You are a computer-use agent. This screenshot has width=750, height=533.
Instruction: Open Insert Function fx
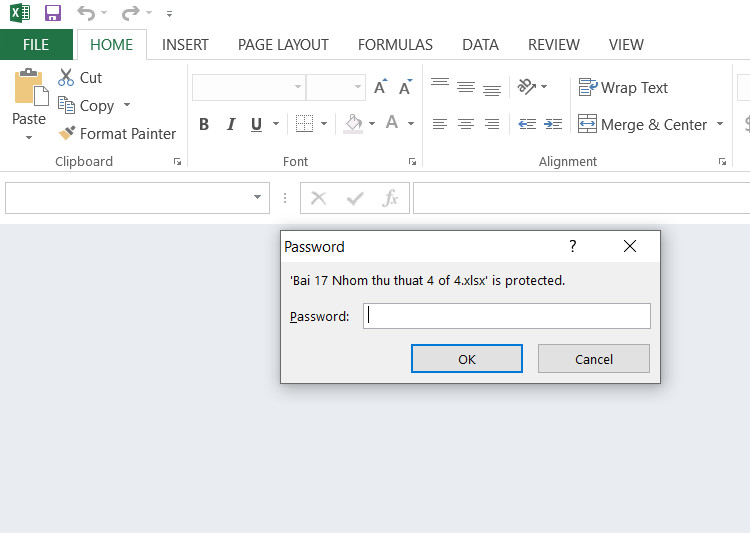pos(390,198)
